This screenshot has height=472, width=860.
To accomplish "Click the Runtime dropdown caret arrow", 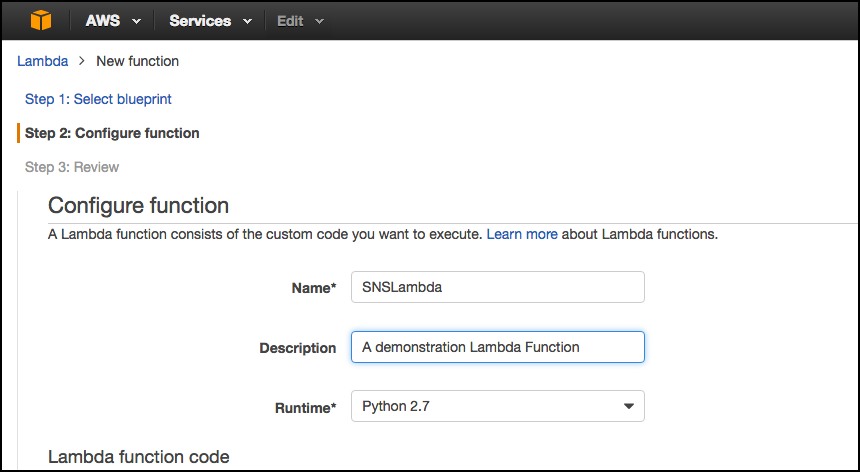I will coord(629,406).
